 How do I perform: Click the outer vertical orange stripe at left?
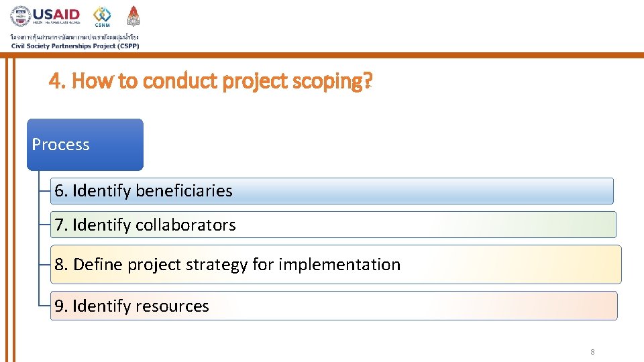click(7, 210)
